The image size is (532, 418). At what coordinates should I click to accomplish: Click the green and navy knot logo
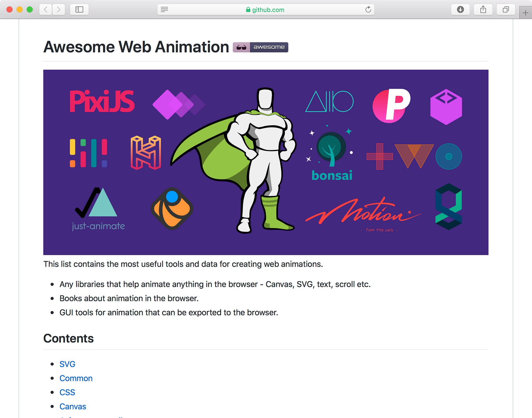pyautogui.click(x=448, y=207)
